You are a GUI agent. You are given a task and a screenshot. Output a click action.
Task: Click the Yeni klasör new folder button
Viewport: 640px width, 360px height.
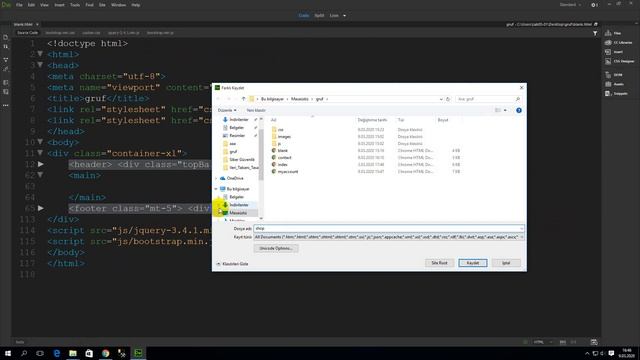point(256,110)
